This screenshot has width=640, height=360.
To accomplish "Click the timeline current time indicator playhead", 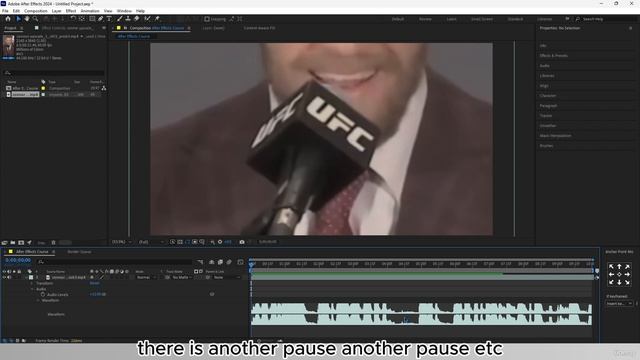I will click(251, 264).
